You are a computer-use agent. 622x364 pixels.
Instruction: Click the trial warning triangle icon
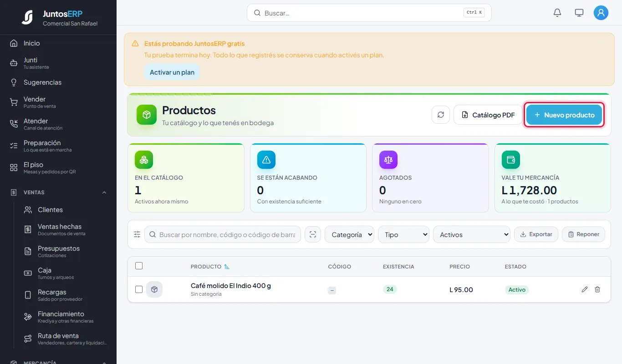pyautogui.click(x=135, y=44)
